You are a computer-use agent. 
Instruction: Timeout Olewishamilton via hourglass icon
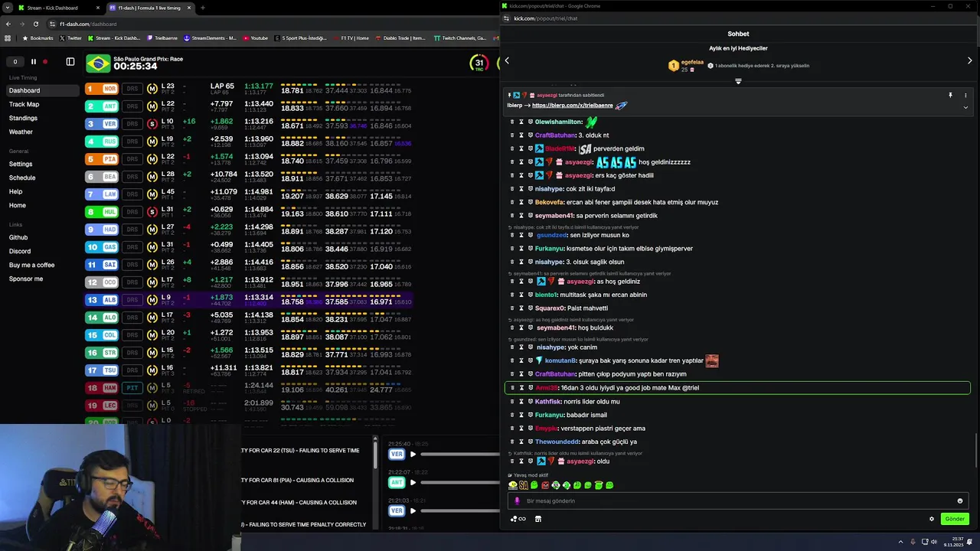point(521,122)
